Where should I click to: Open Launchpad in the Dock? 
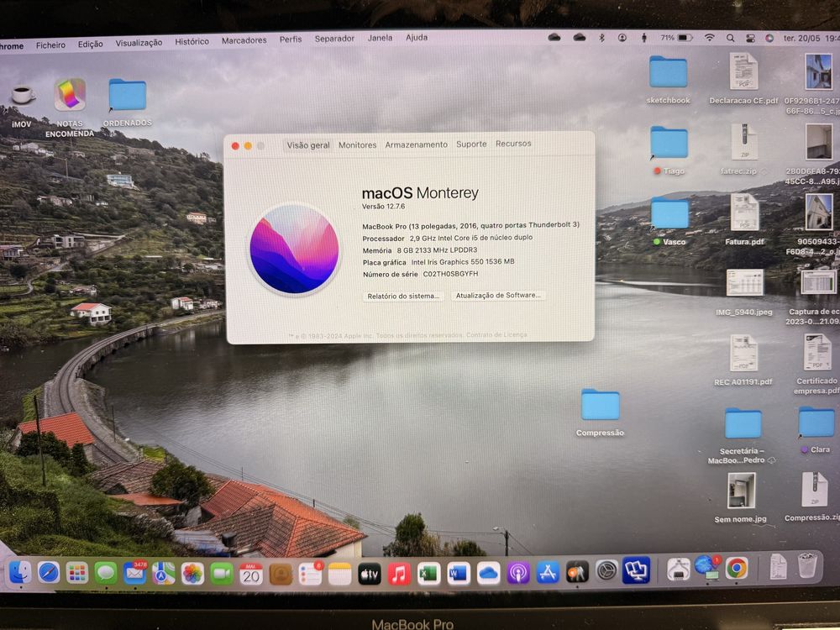77,573
